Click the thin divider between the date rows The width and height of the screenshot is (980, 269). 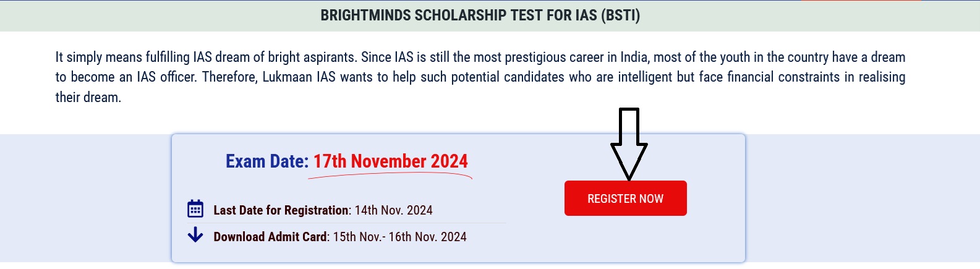(x=346, y=223)
